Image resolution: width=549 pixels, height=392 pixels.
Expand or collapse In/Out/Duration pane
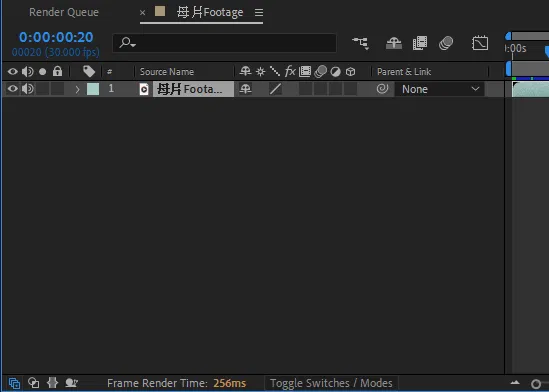(52, 383)
